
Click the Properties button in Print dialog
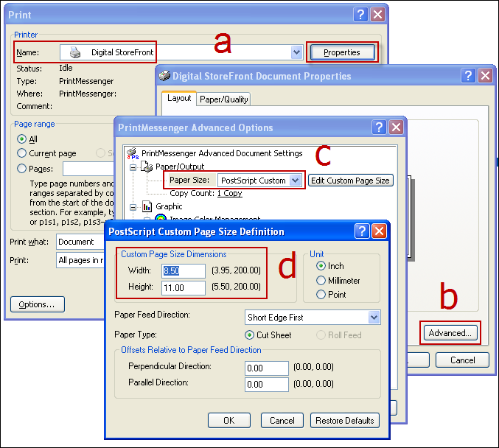(x=342, y=52)
